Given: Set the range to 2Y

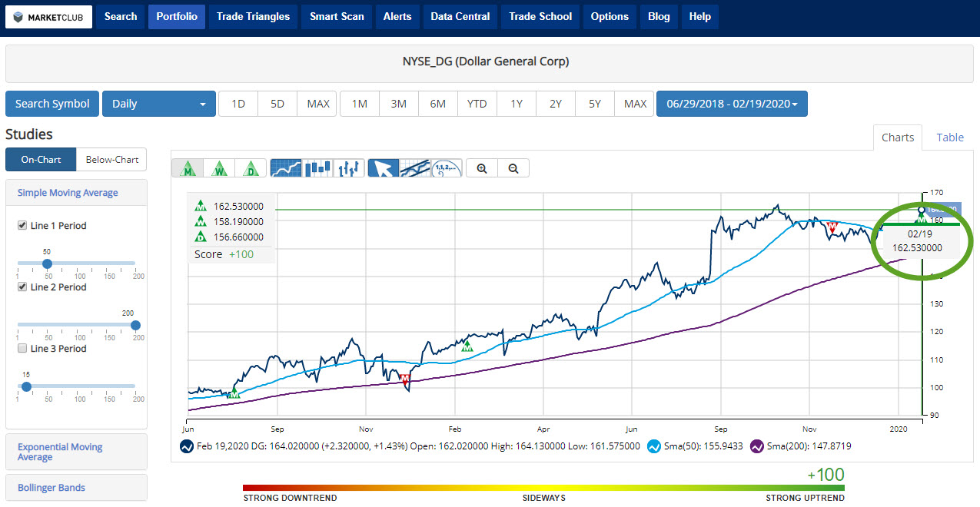Looking at the screenshot, I should coord(556,104).
